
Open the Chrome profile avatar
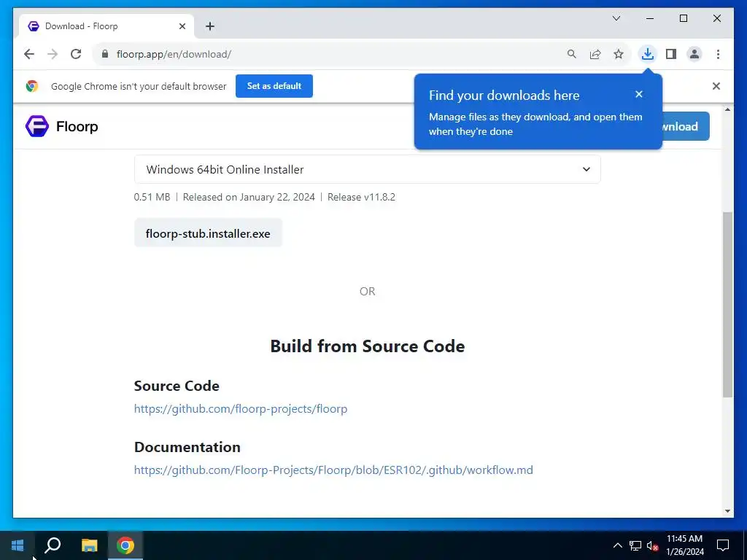[694, 54]
